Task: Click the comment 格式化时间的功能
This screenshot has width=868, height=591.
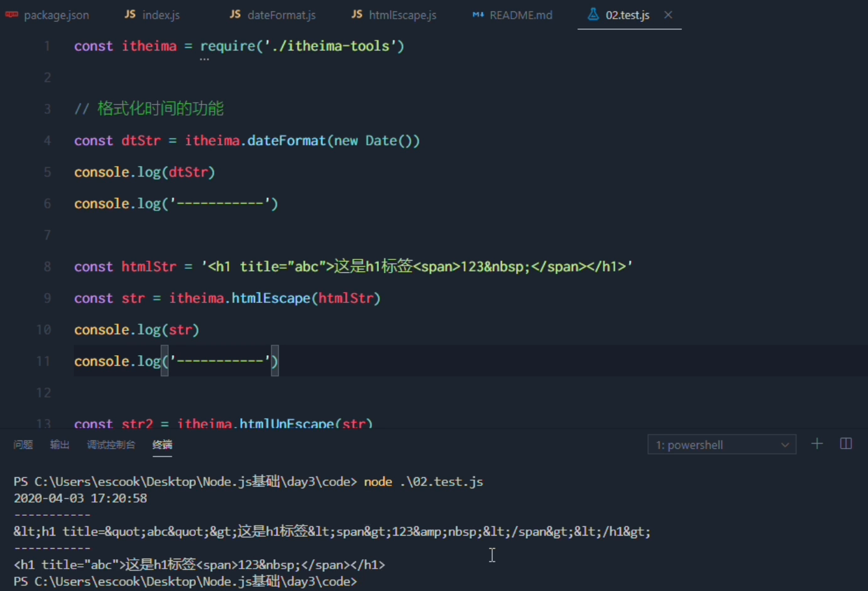Action: 161,109
